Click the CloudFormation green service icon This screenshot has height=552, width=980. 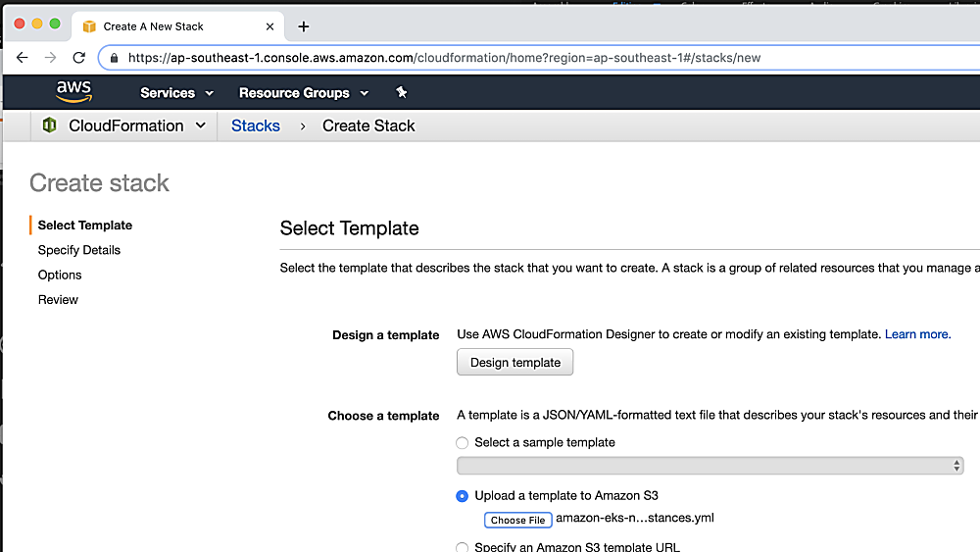(49, 125)
